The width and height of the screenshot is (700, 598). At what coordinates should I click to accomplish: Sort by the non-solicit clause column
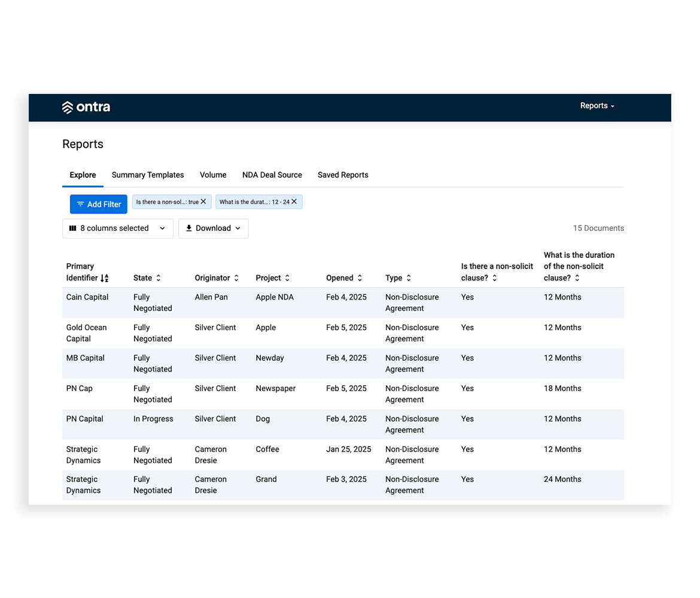pyautogui.click(x=494, y=277)
